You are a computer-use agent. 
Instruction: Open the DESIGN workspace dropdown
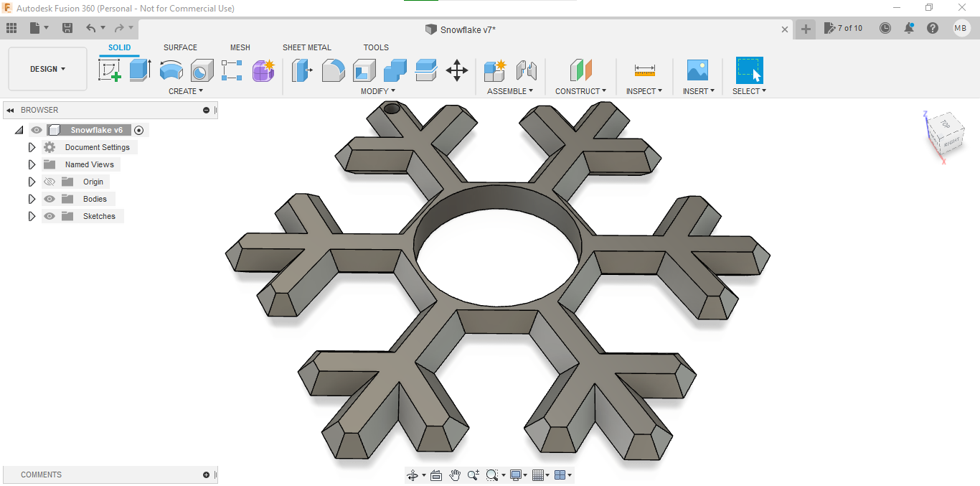(x=47, y=69)
